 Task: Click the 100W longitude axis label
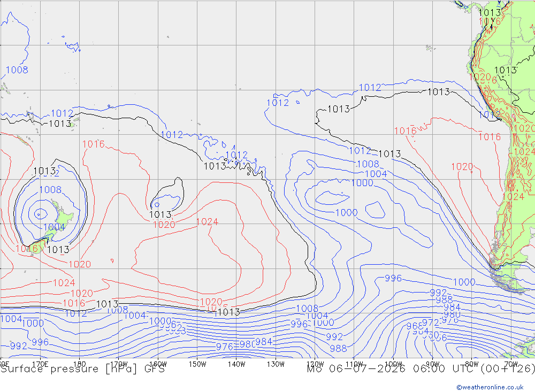(x=393, y=364)
